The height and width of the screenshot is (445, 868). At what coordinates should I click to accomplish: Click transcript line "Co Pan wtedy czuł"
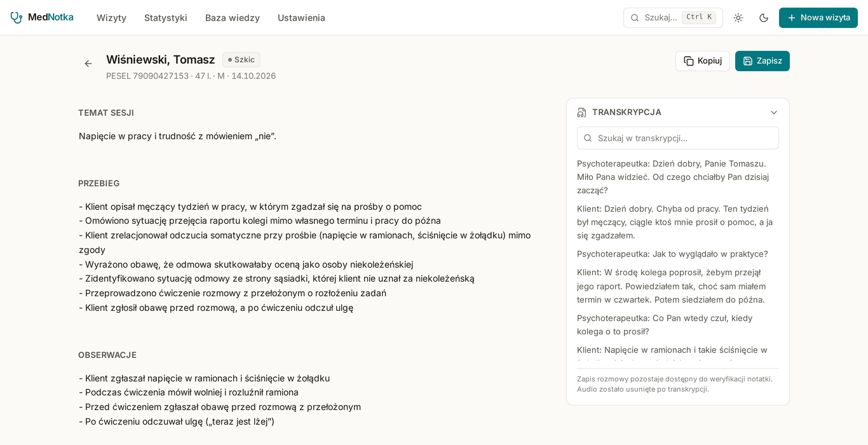665,325
